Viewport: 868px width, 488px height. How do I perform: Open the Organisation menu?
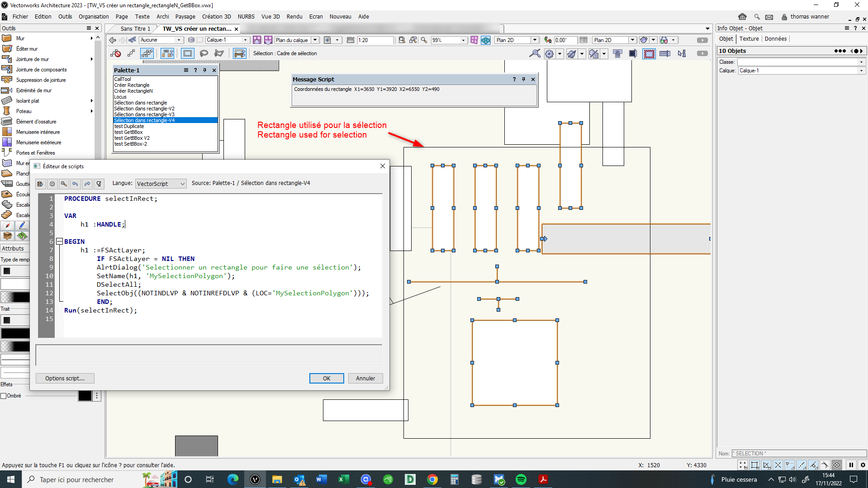click(x=94, y=17)
